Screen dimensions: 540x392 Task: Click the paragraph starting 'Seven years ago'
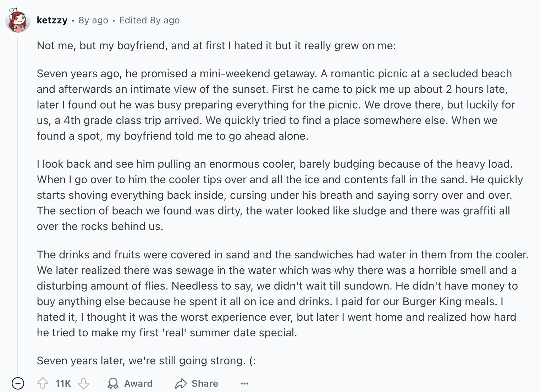(276, 105)
